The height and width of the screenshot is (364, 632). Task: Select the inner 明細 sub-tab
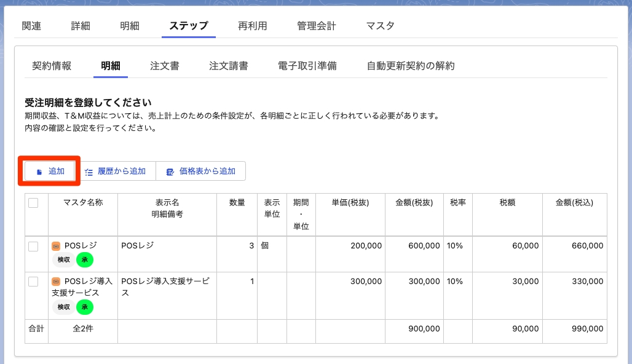click(x=111, y=66)
